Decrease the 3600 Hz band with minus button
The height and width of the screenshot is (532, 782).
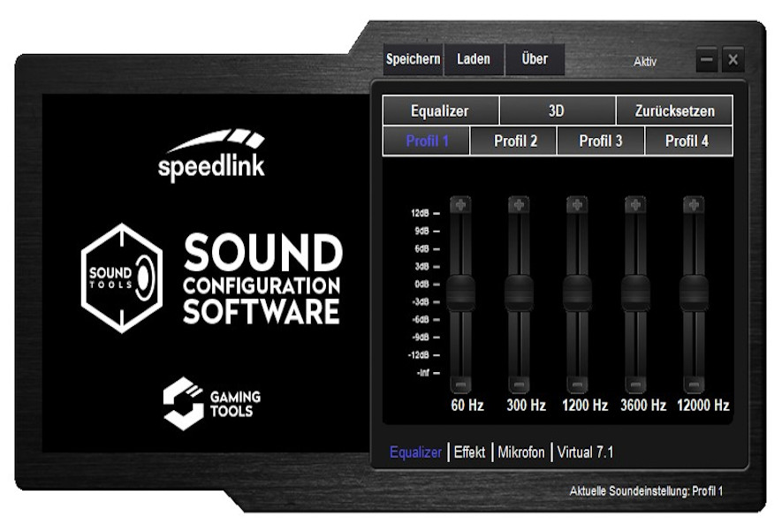click(635, 384)
